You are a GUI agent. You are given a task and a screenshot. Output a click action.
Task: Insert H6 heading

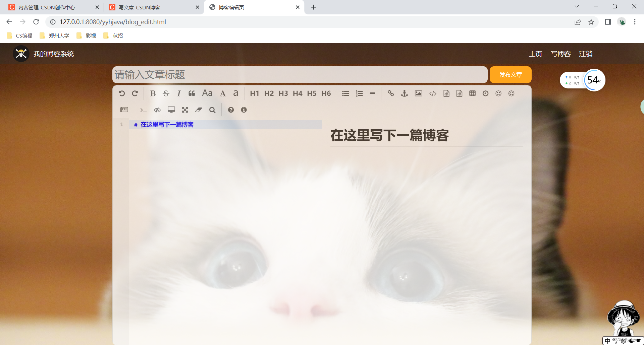point(326,93)
